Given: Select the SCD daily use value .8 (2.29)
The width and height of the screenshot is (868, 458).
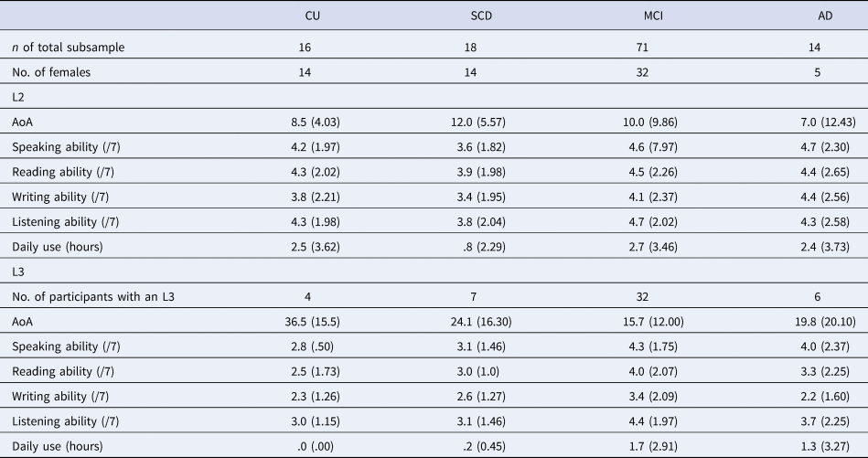Looking at the screenshot, I should (485, 247).
